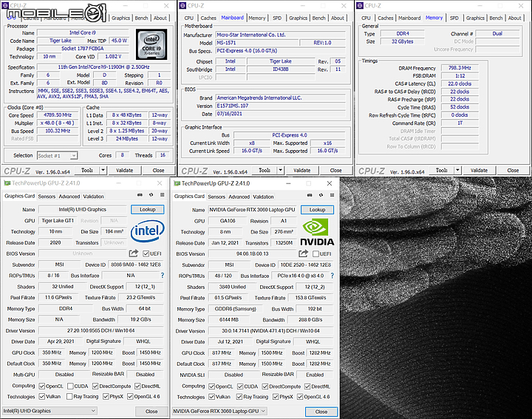Click the screenshot camera icon in NVIDIA GPU-Z window

[310, 195]
